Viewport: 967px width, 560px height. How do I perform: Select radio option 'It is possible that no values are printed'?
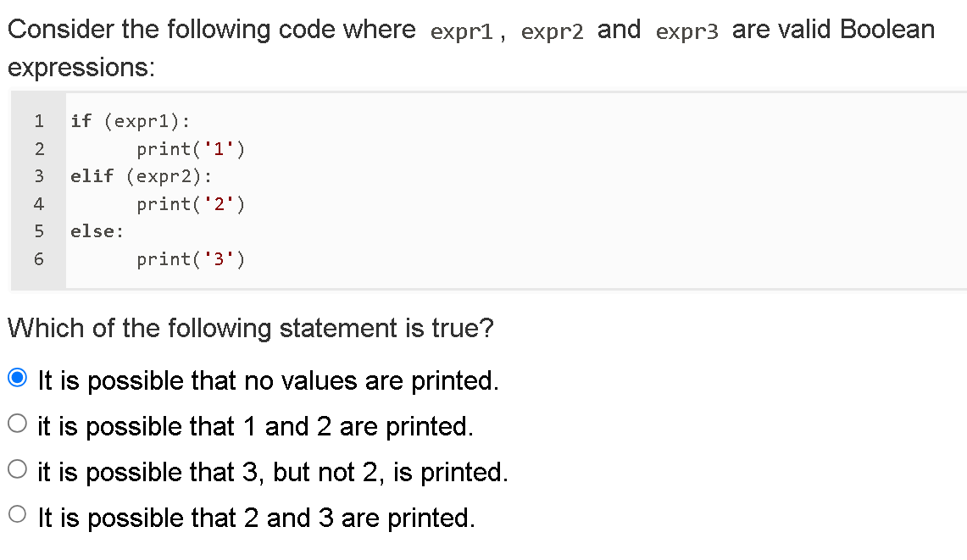(17, 379)
